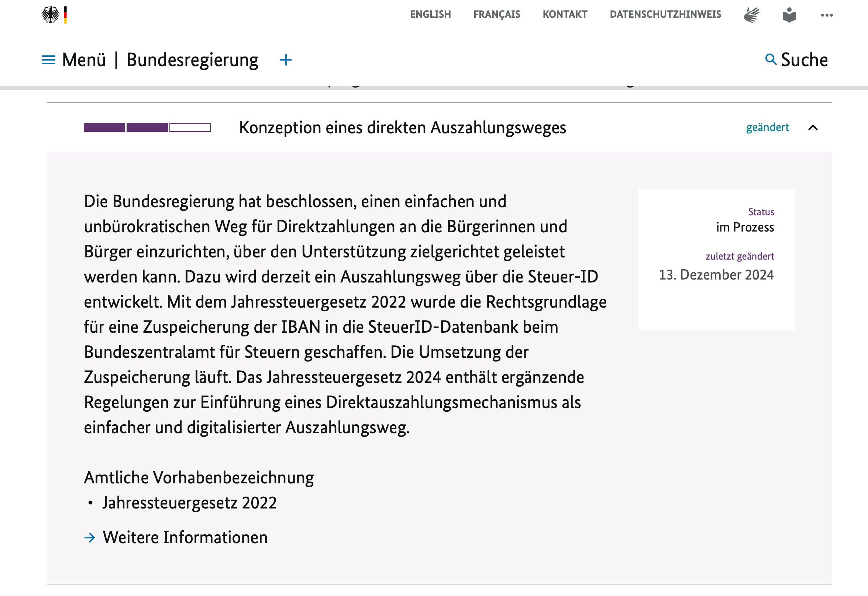Switch language to FRANÇAIS
868x596 pixels.
coord(497,14)
